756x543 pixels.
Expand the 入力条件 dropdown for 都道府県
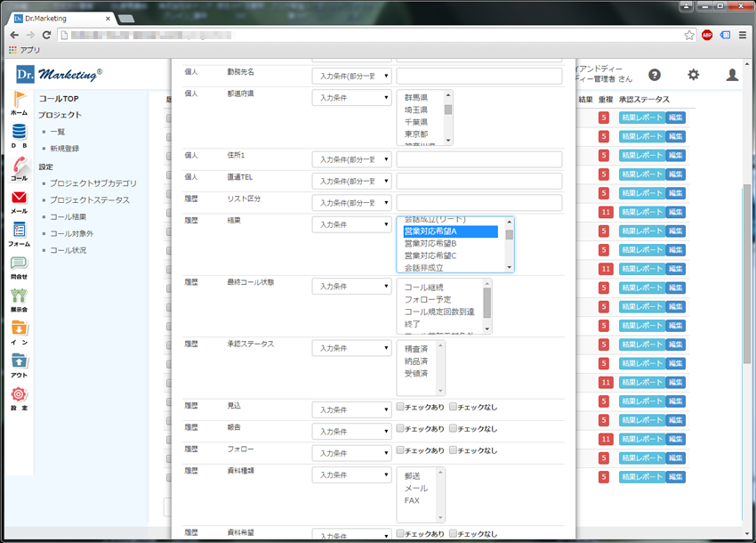(x=351, y=97)
